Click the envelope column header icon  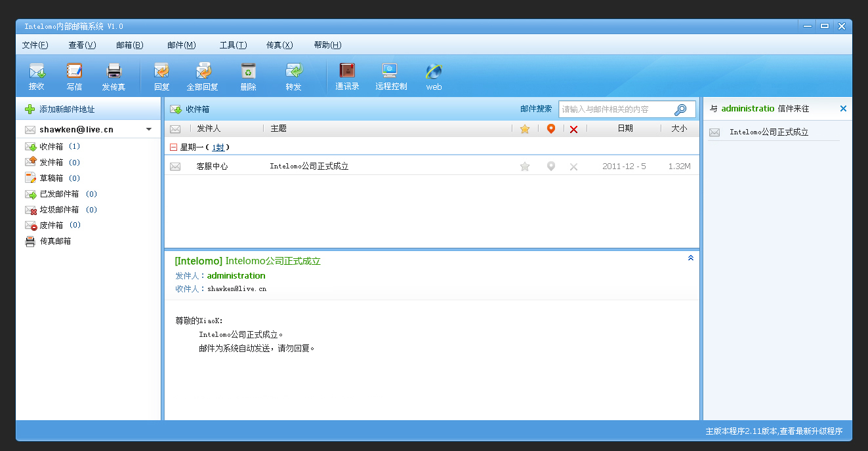coord(175,129)
